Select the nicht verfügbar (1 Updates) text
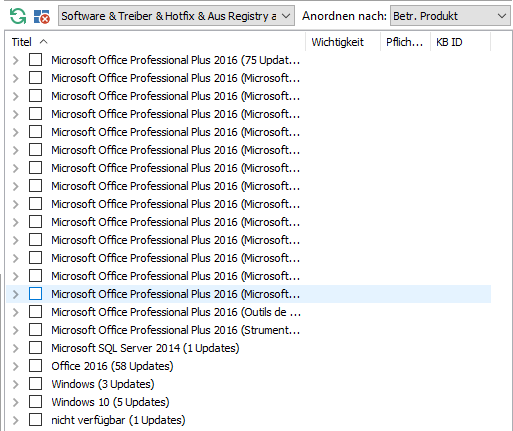Viewport: 513px width, 431px height. pos(118,420)
